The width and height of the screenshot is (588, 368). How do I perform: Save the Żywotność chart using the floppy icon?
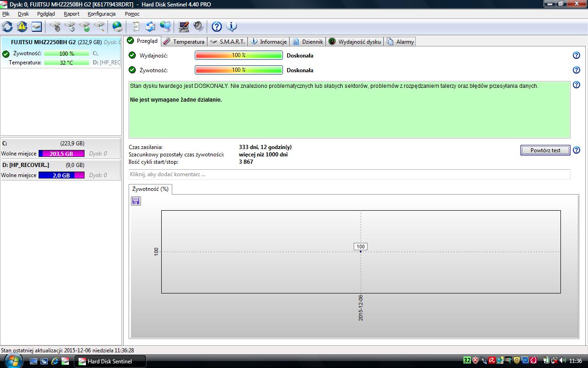[x=136, y=201]
